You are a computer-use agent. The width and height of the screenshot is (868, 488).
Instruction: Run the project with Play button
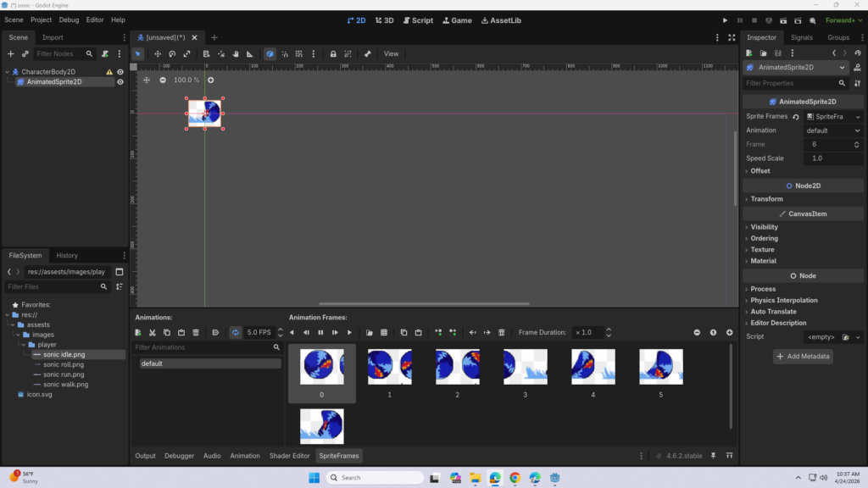point(725,19)
